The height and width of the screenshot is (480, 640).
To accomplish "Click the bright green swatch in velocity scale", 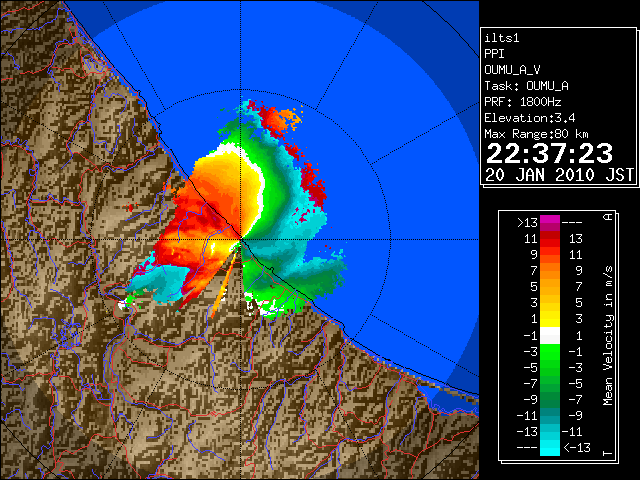I will tap(550, 351).
